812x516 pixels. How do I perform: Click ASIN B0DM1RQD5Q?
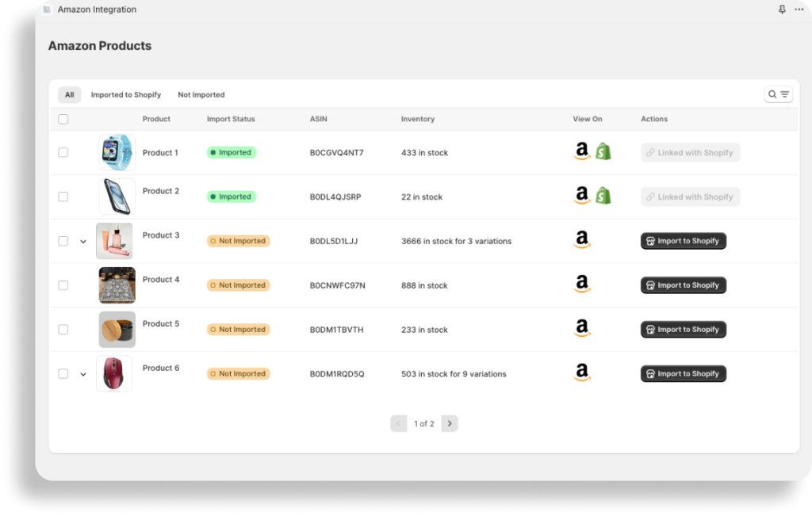[337, 373]
